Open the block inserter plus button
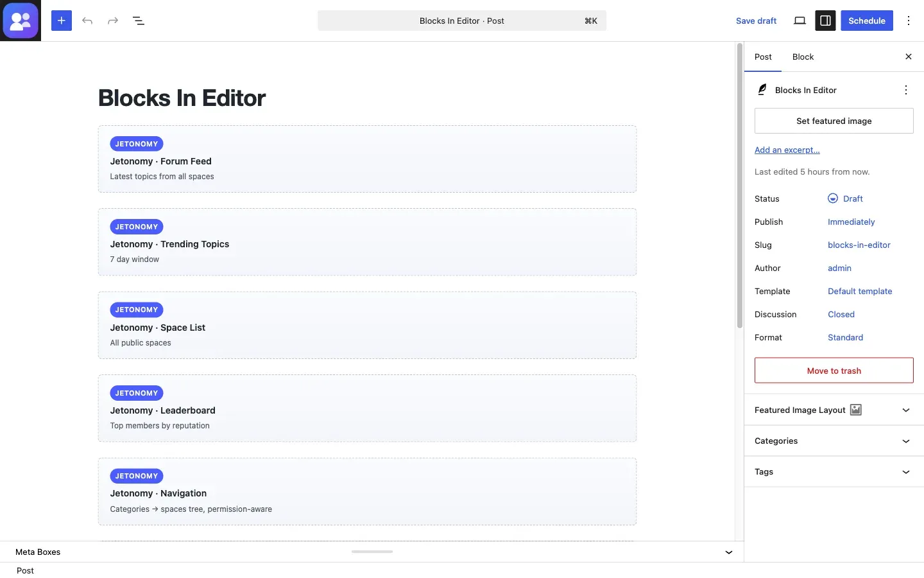Screen dimensions: 924x578 tap(62, 21)
